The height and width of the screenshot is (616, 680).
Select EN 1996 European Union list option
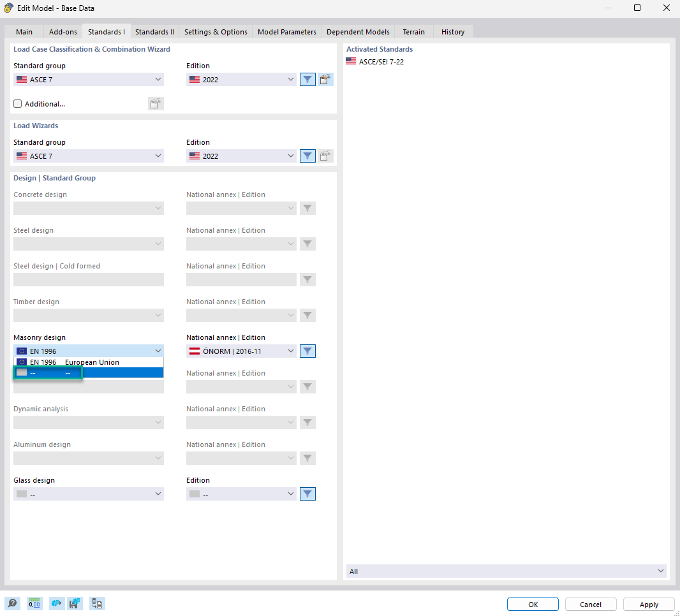click(x=89, y=362)
